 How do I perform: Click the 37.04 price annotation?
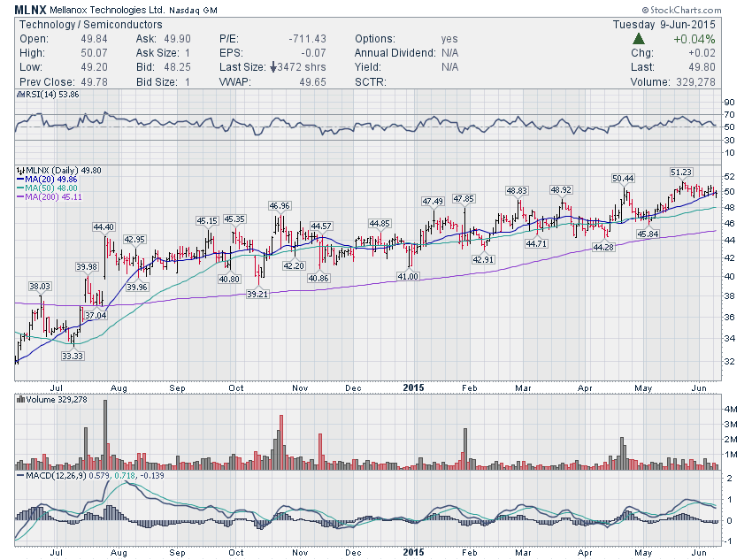96,315
